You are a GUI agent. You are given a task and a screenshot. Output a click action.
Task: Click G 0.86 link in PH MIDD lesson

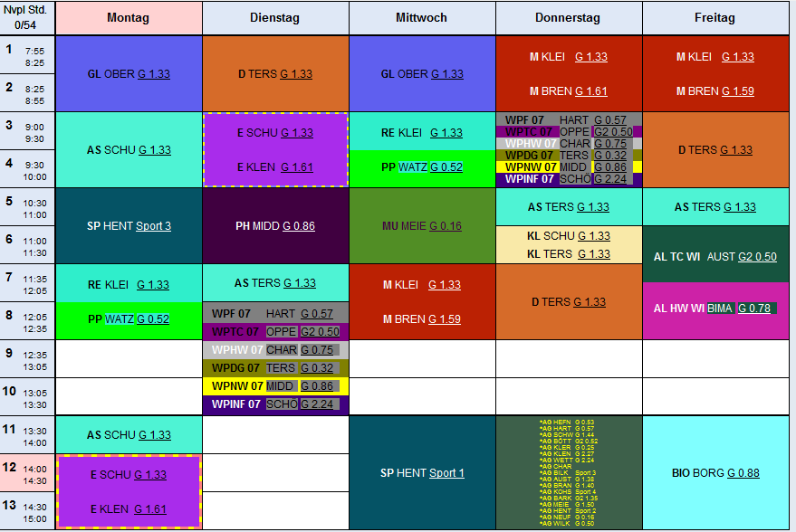[x=299, y=226]
